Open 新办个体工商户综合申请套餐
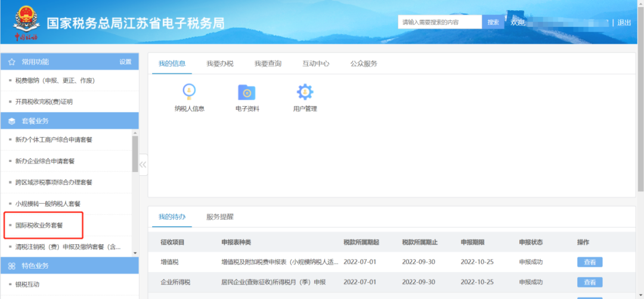The image size is (644, 299). click(54, 140)
